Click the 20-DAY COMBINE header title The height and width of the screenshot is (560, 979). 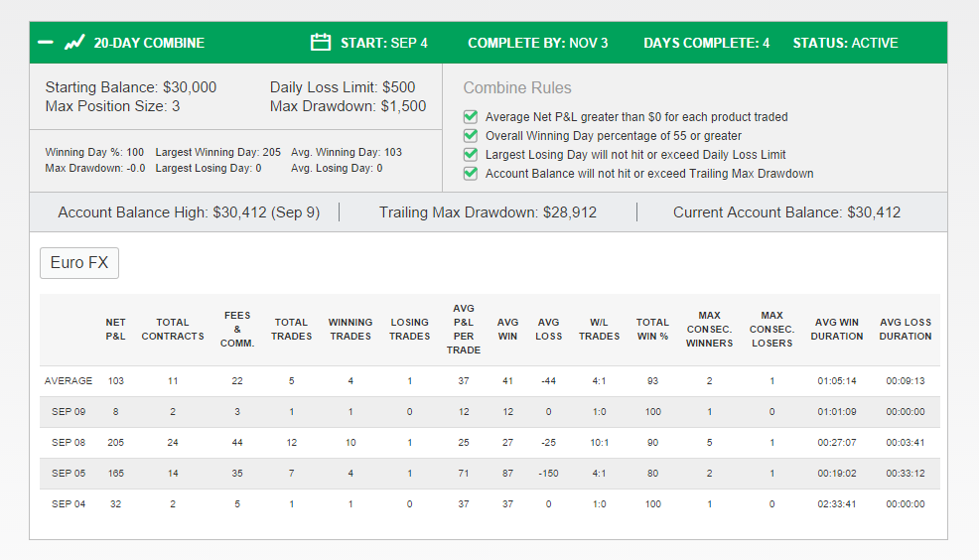pos(149,43)
